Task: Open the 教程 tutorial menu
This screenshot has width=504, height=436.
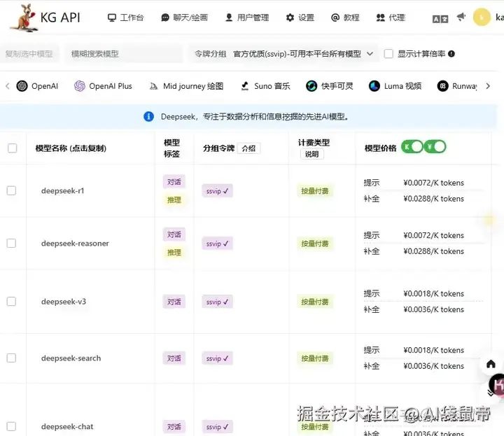Action: 345,17
